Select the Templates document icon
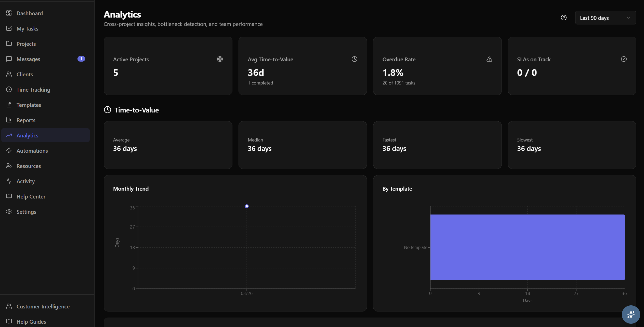 [x=9, y=105]
